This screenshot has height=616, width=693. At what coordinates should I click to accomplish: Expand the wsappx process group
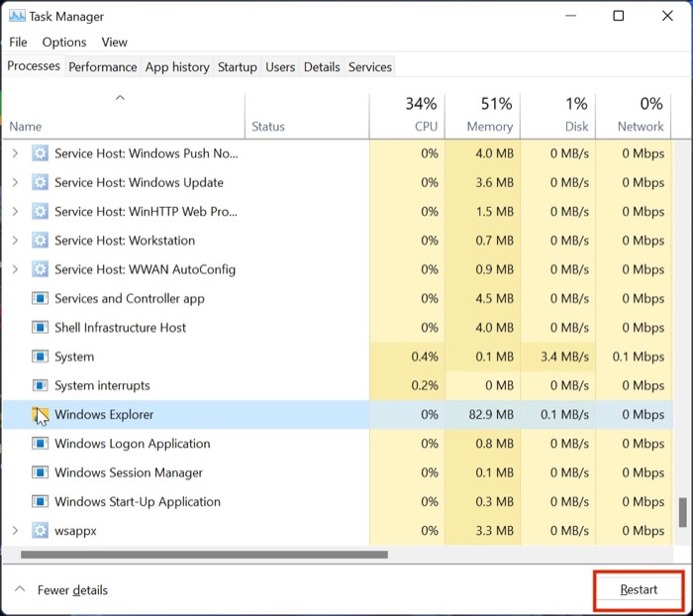[15, 530]
